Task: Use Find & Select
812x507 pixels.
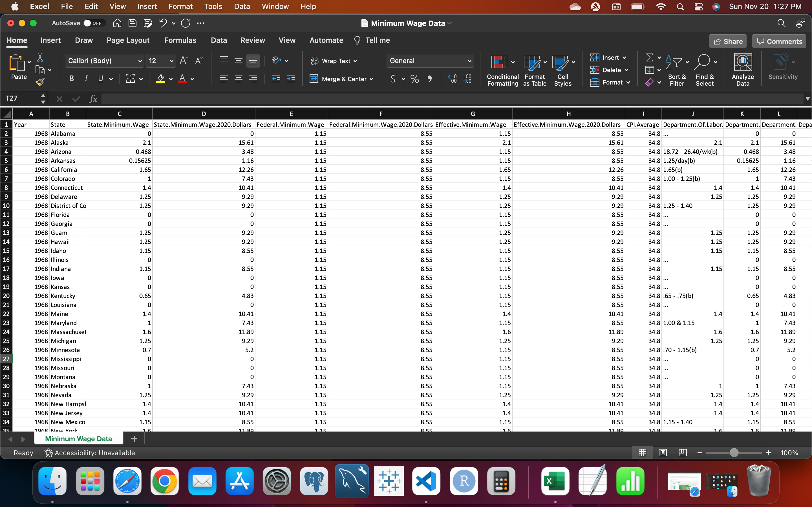Action: [x=705, y=69]
